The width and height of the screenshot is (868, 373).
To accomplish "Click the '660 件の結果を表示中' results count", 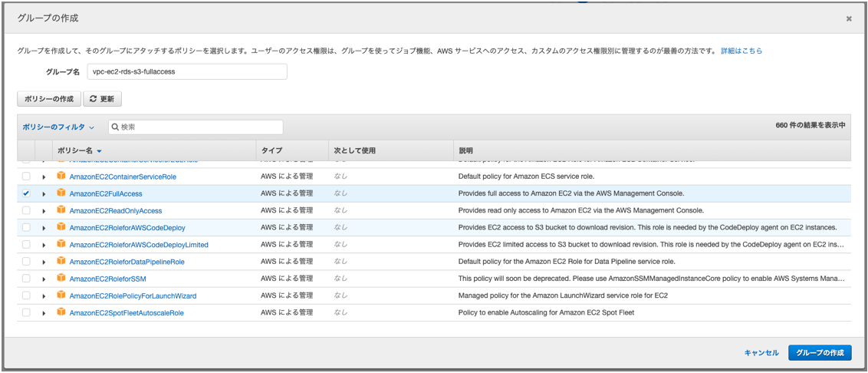I will pyautogui.click(x=810, y=125).
